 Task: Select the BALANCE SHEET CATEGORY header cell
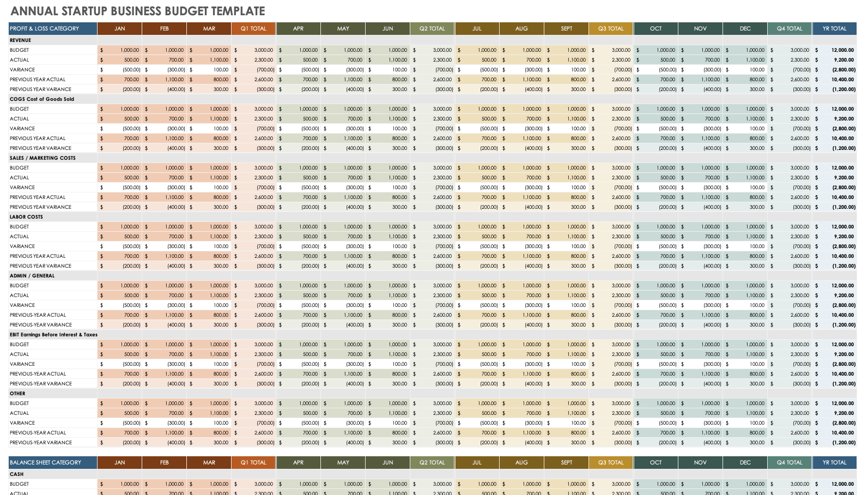pyautogui.click(x=53, y=462)
